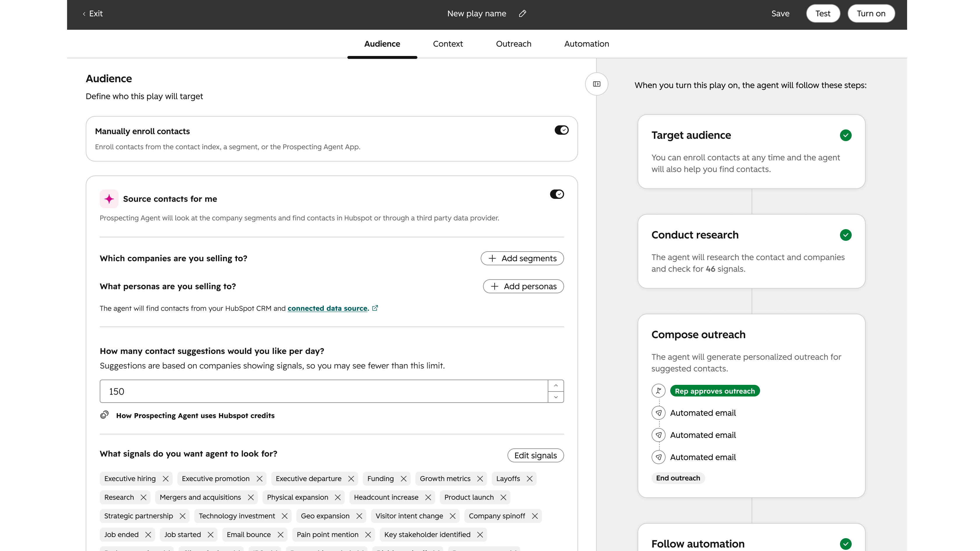Click the pink sparkle Source contacts icon
The image size is (980, 551).
pyautogui.click(x=109, y=199)
